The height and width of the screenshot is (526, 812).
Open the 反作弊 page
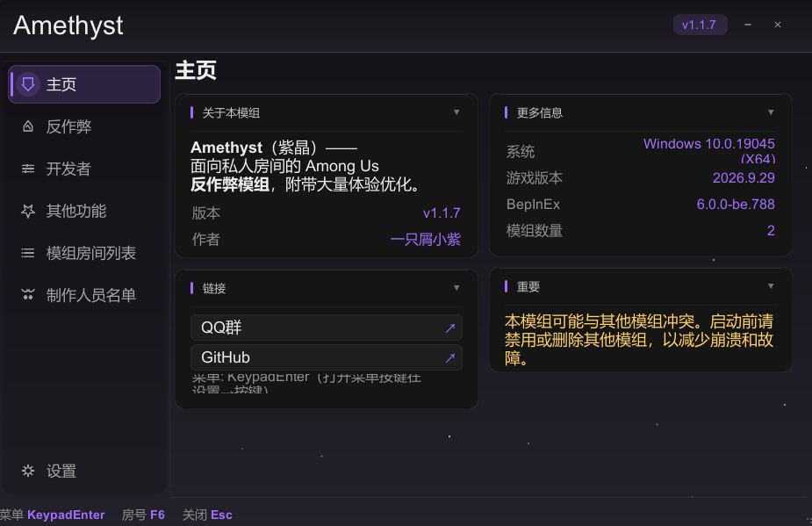pyautogui.click(x=84, y=126)
